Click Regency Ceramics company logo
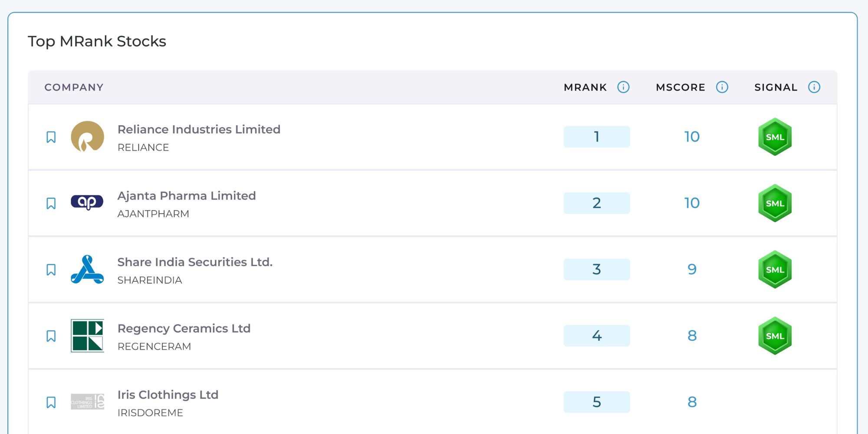 click(x=87, y=335)
